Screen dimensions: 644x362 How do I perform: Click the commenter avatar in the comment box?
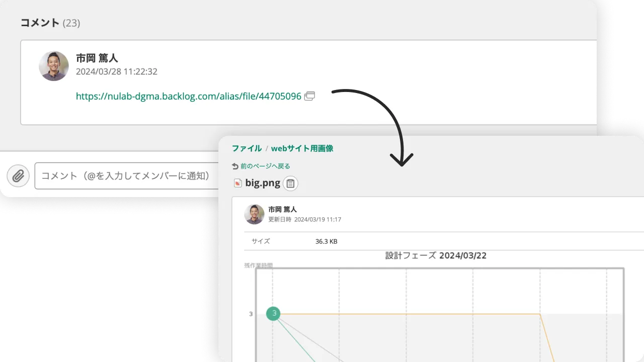tap(54, 66)
